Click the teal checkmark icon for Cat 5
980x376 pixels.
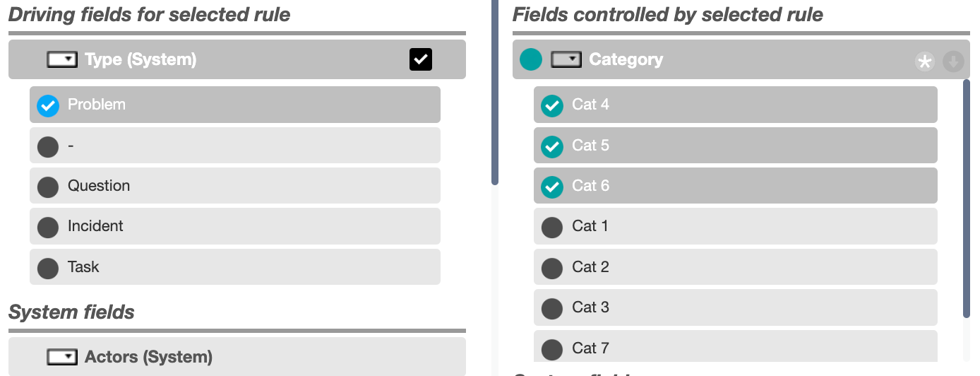pyautogui.click(x=552, y=146)
